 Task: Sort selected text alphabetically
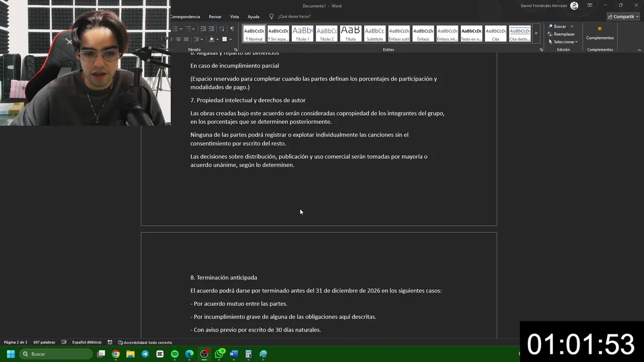221,29
